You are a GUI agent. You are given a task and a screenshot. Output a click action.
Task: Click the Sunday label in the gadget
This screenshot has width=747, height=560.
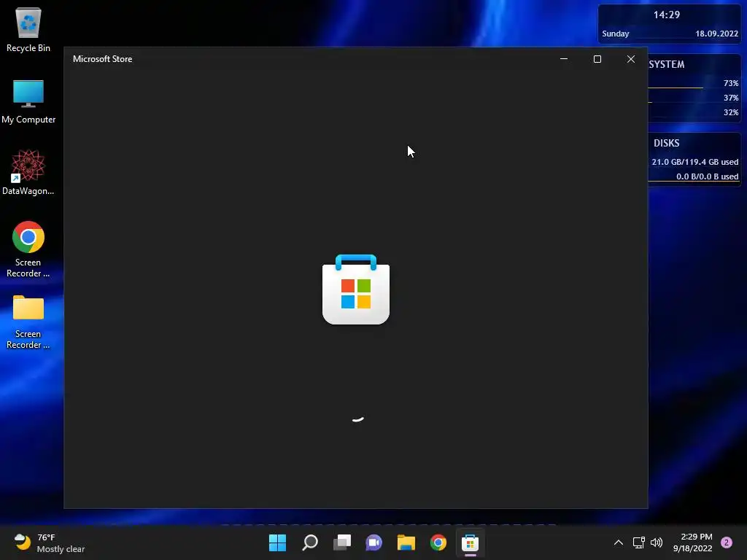616,34
